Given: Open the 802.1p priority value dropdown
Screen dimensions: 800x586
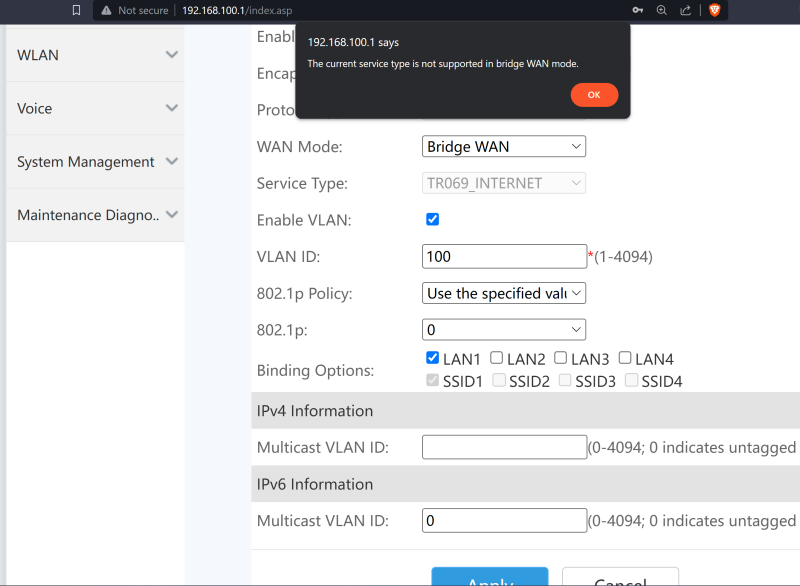Looking at the screenshot, I should point(504,330).
